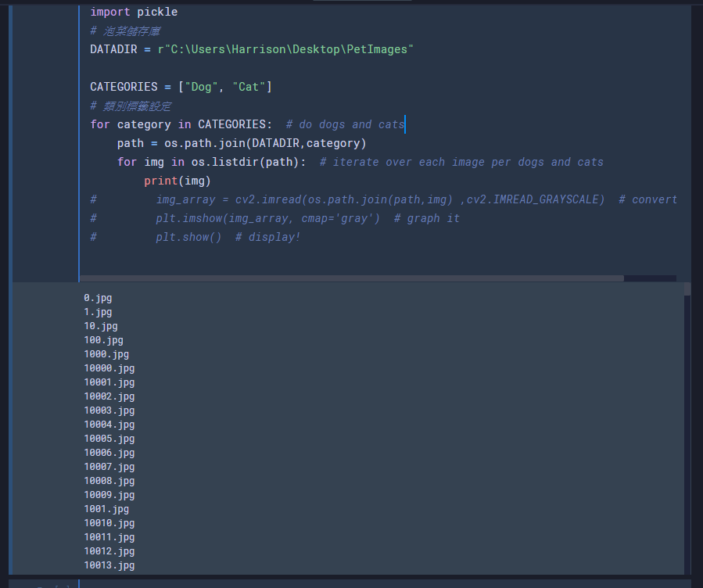This screenshot has height=588, width=703.
Task: Click output line 10009.jpg
Action: click(109, 495)
